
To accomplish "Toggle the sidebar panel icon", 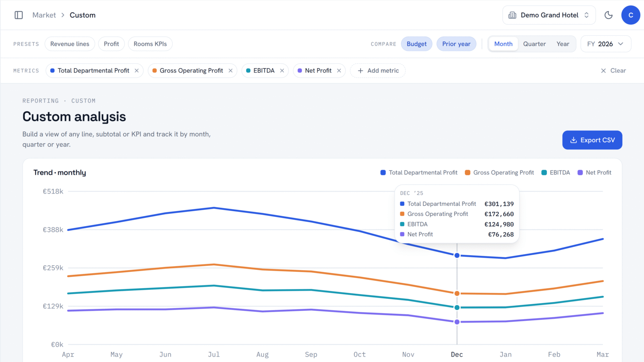I will coord(18,15).
